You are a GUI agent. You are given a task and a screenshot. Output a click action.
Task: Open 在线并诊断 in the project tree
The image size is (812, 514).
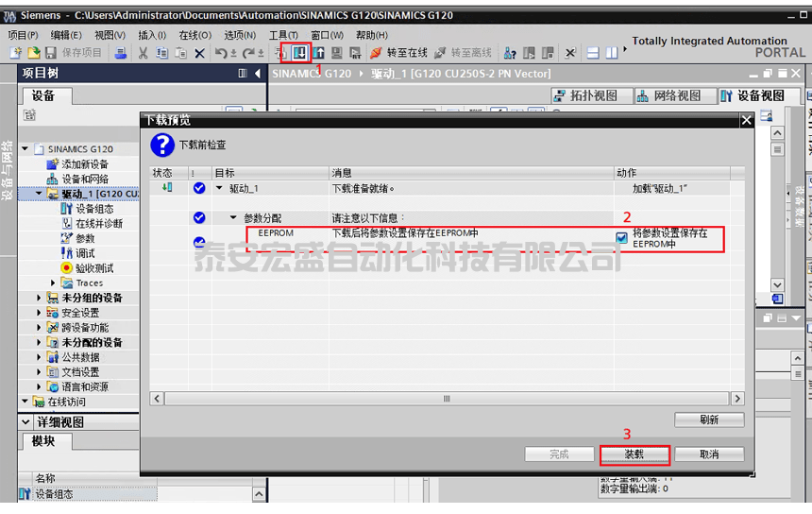98,224
